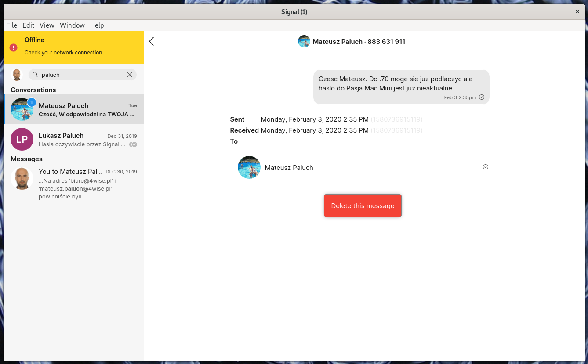
Task: Click the avatar on the 'You to Mateusz Pal...' result
Action: click(x=22, y=178)
